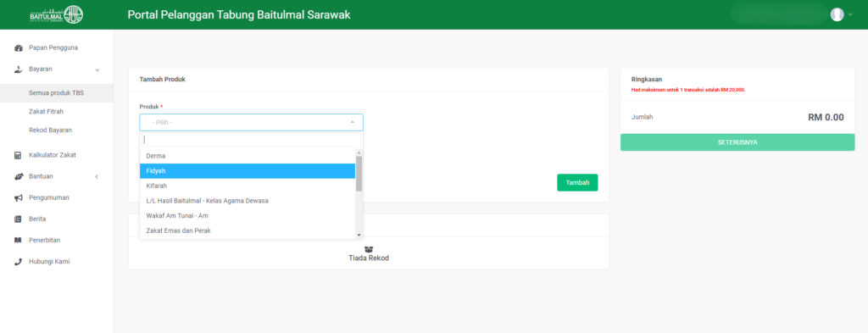
Task: Click the dropdown list scroll-up arrow
Action: 359,153
